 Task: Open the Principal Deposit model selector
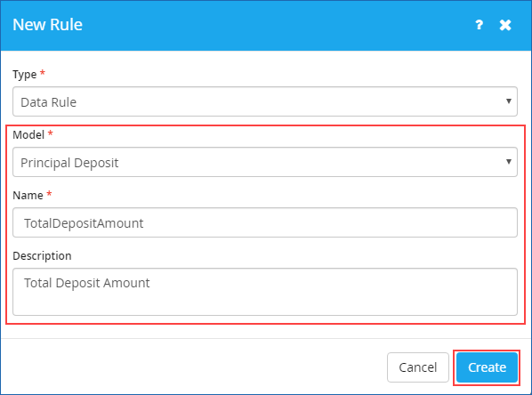[265, 162]
